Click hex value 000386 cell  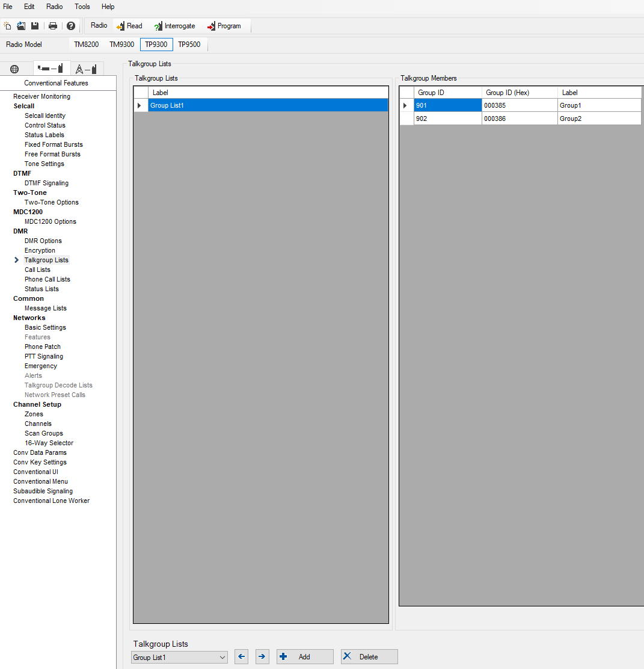click(520, 119)
